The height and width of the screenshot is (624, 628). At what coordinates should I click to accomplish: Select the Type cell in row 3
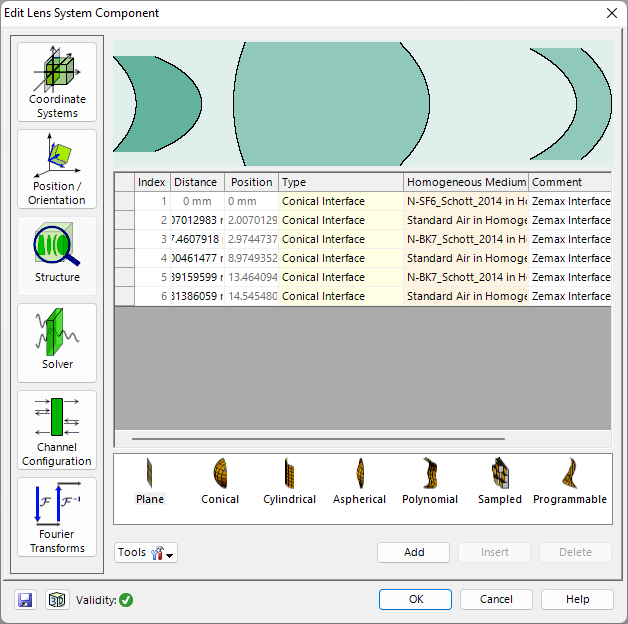340,239
